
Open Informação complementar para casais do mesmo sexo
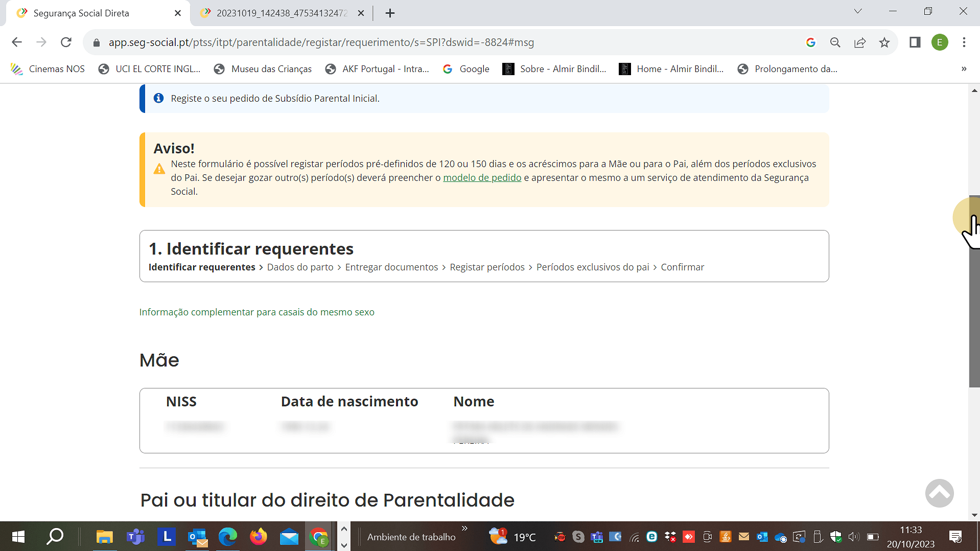(257, 312)
